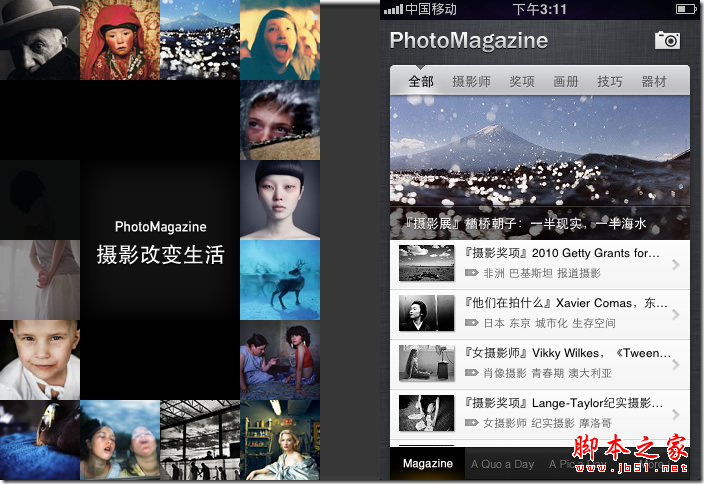Tap the signal bars in status bar
This screenshot has width=704, height=484.
394,9
